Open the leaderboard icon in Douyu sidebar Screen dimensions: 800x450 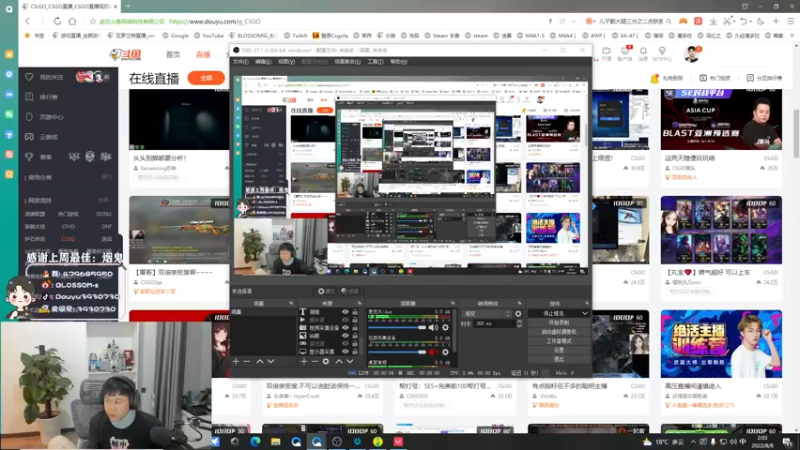[29, 97]
